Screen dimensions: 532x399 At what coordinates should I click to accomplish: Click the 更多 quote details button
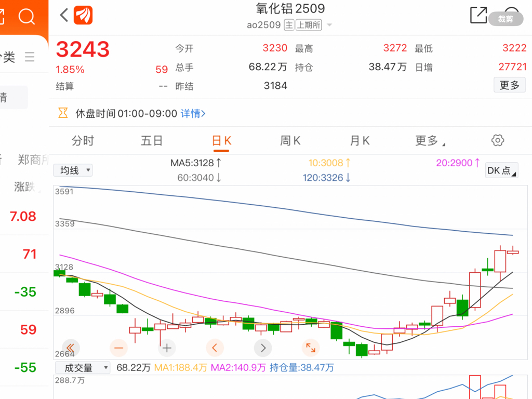510,85
